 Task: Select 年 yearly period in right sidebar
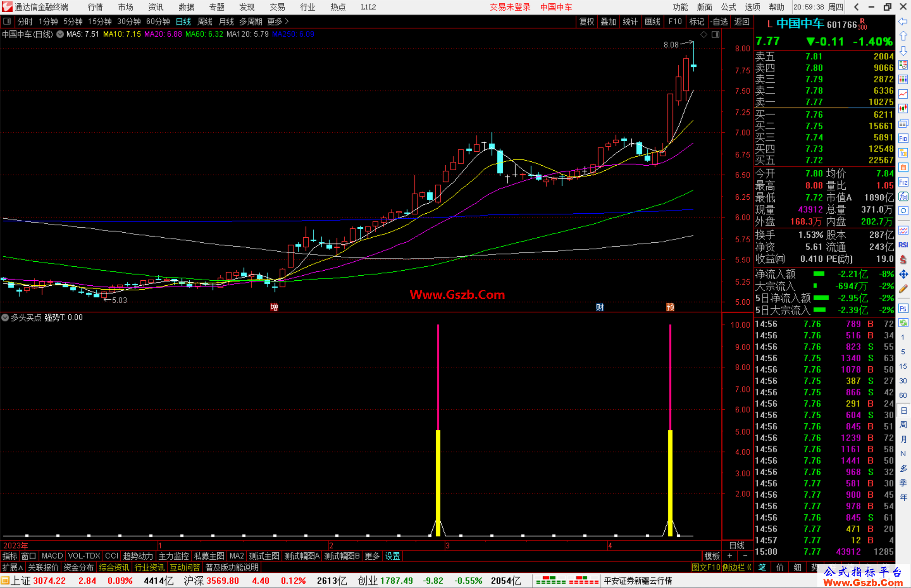tap(903, 497)
